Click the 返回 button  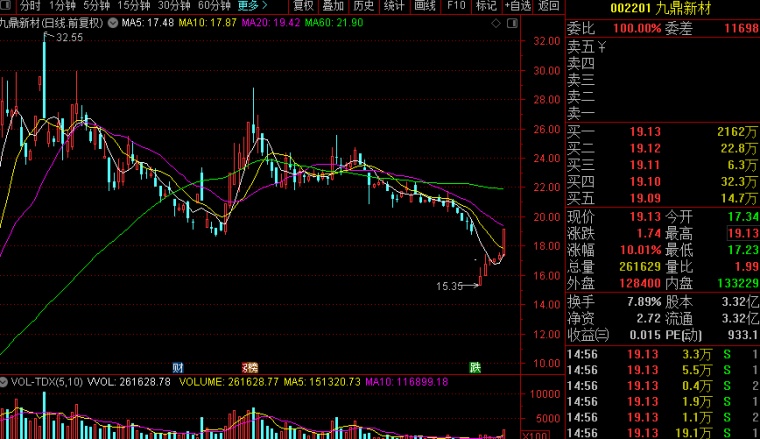[x=549, y=6]
